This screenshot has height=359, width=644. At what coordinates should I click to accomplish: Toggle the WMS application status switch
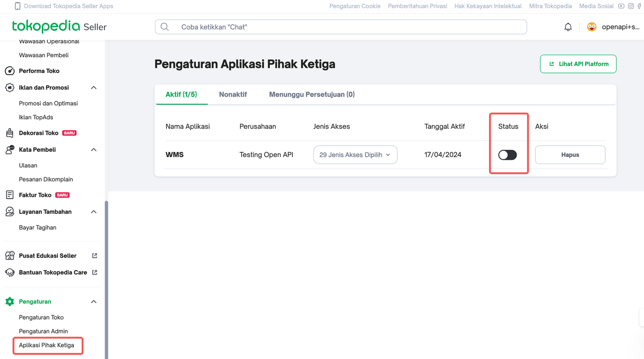click(507, 155)
